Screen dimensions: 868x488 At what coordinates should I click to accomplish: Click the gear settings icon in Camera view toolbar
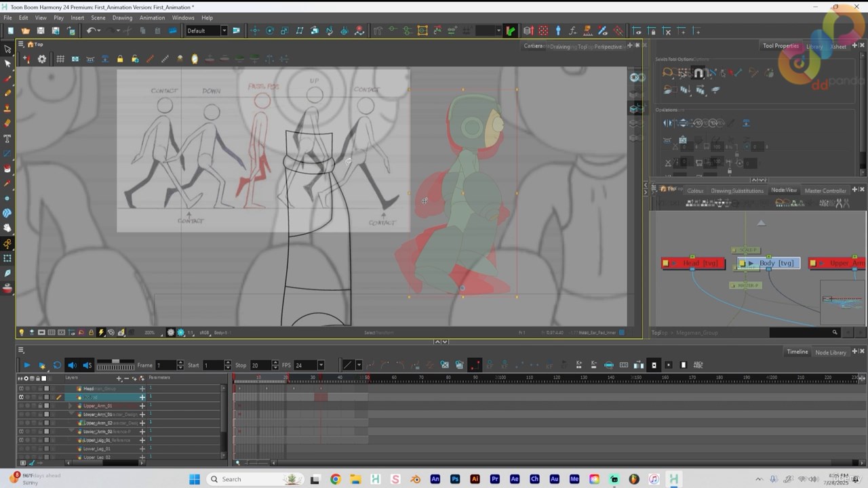(x=42, y=59)
